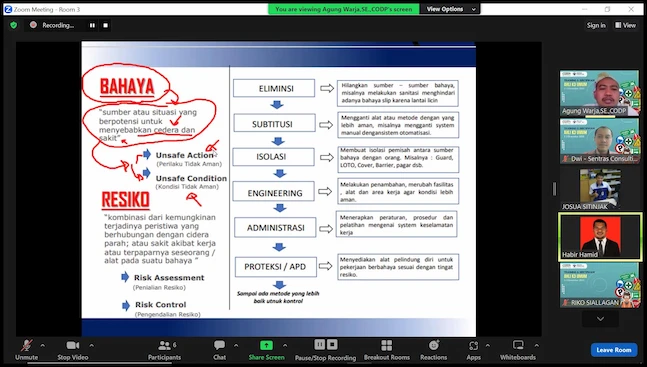Expand Apps options arrow
The width and height of the screenshot is (647, 367).
tap(488, 346)
